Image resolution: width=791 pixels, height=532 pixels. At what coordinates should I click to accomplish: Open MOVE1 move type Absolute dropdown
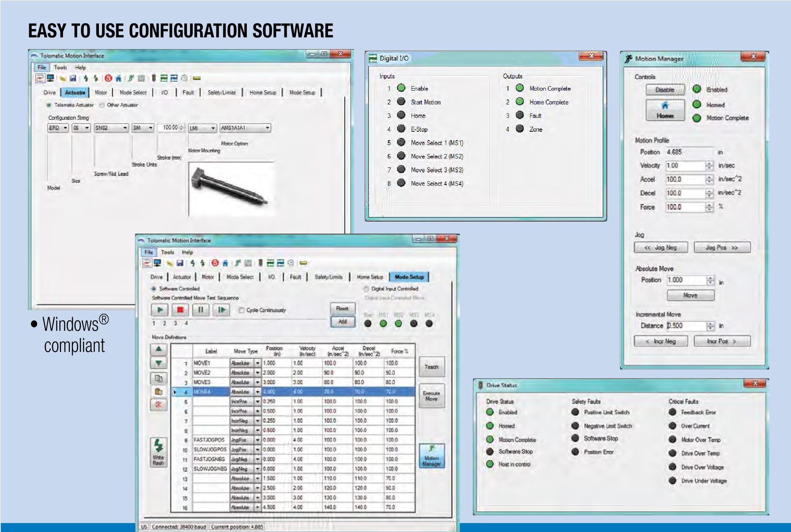pos(257,363)
